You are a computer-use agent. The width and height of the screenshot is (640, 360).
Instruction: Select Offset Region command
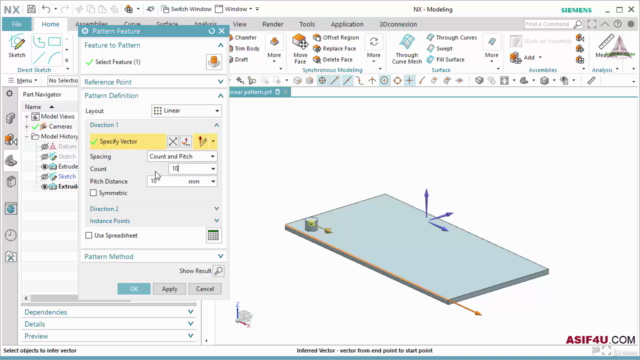point(336,38)
